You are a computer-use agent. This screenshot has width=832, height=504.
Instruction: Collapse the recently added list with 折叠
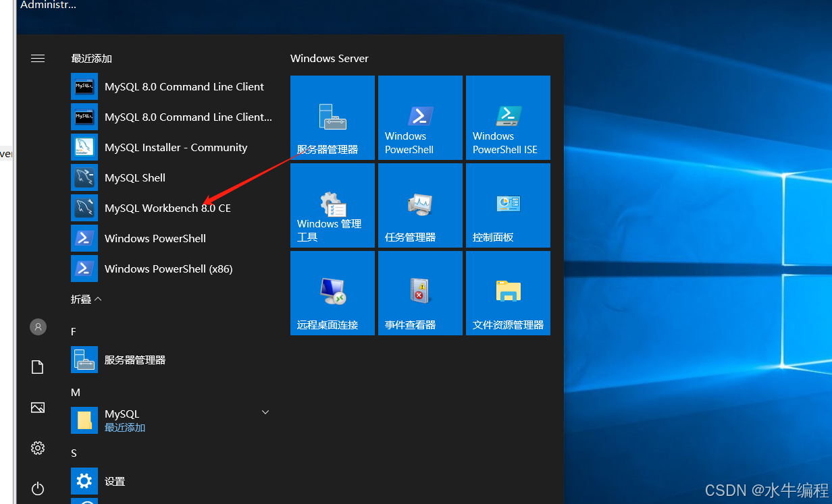tap(86, 299)
